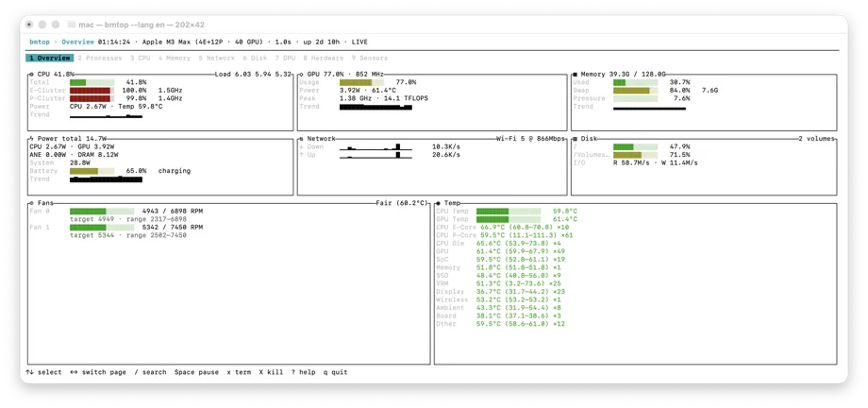Click the 'Space pause' footer hint
This screenshot has height=408, width=868.
tap(196, 372)
